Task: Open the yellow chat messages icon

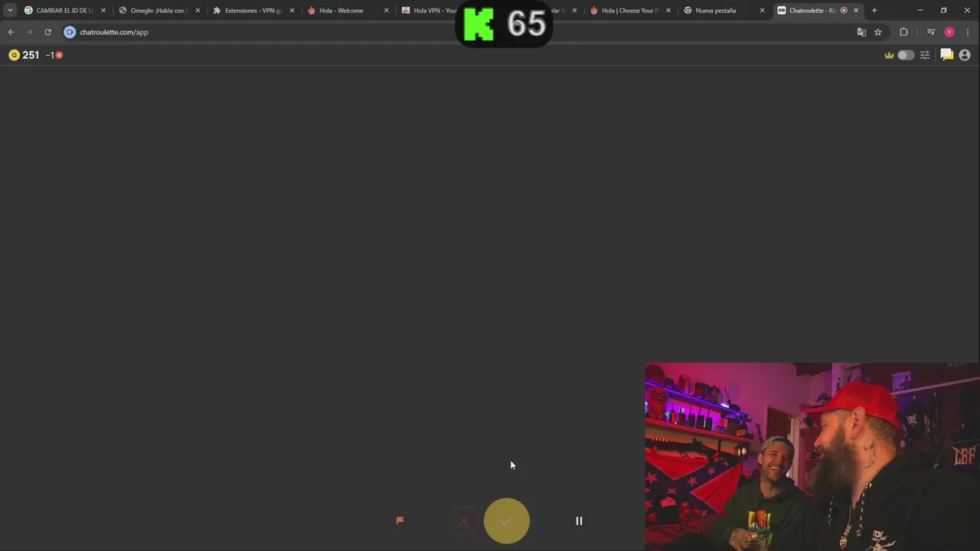Action: point(947,55)
